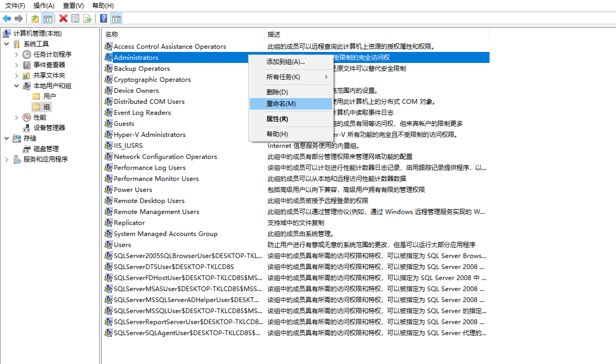Click the 服务和应用程序 icon
Image resolution: width=616 pixels, height=364 pixels.
(17, 159)
